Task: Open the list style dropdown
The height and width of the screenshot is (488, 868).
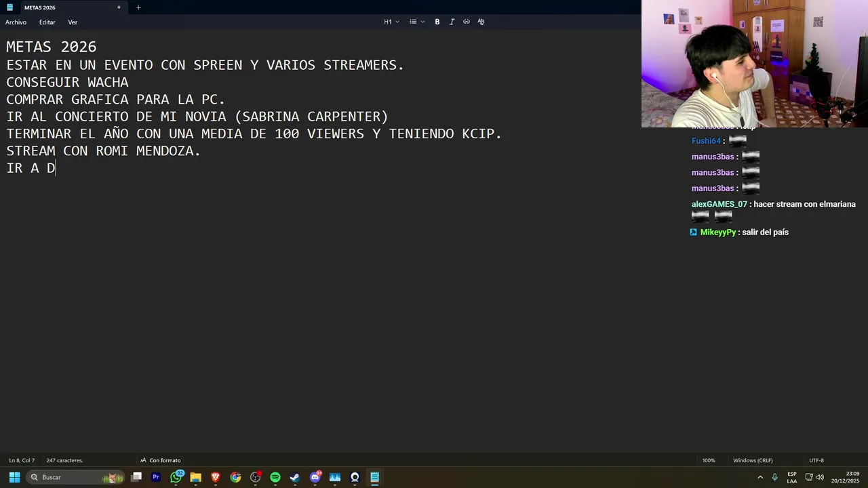Action: [x=416, y=22]
